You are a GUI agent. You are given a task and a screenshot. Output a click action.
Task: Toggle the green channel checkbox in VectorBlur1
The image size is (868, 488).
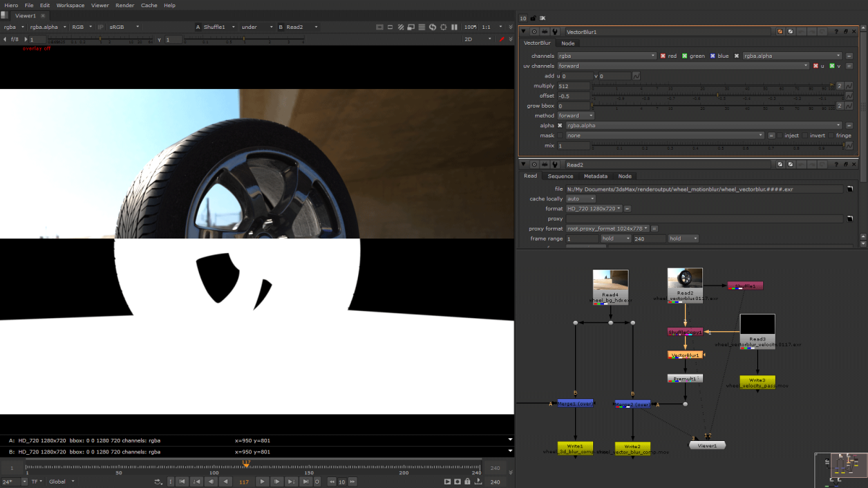(684, 56)
